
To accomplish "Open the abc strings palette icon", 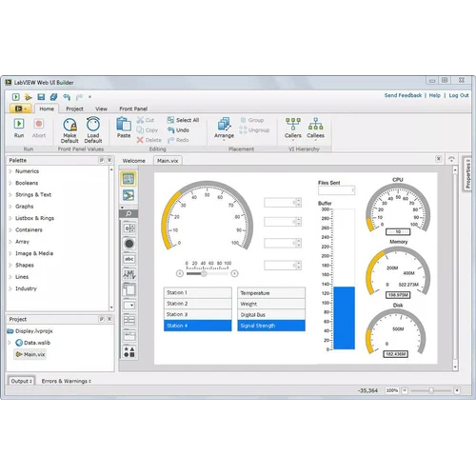I will (129, 259).
